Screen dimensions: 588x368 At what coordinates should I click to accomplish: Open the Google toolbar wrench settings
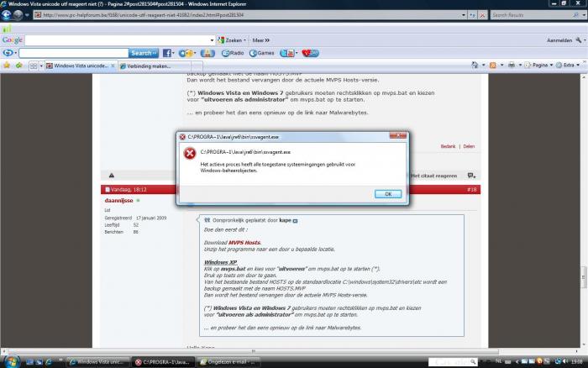tap(579, 40)
